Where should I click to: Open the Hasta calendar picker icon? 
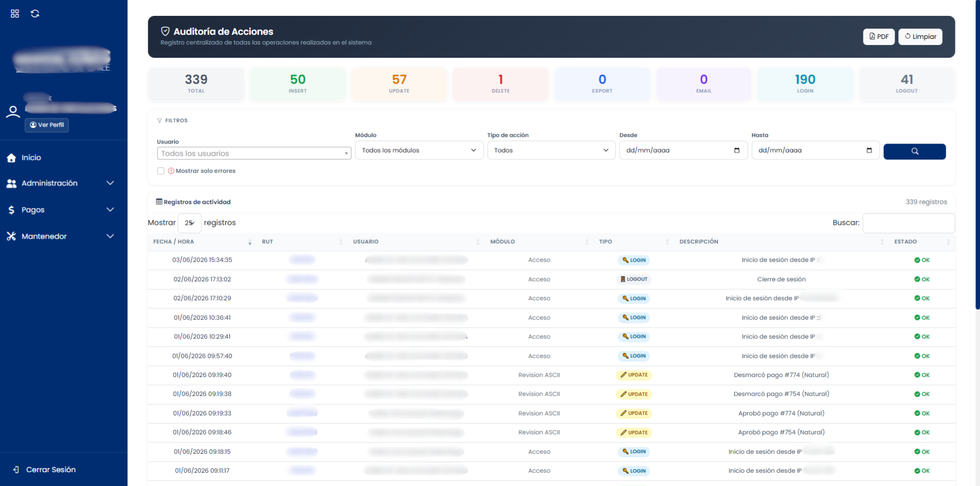click(x=869, y=150)
